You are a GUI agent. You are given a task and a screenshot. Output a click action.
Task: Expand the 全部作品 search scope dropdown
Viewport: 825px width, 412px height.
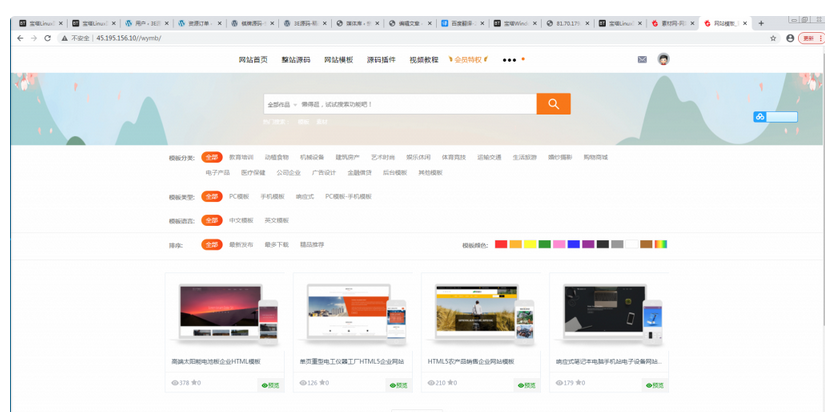282,105
